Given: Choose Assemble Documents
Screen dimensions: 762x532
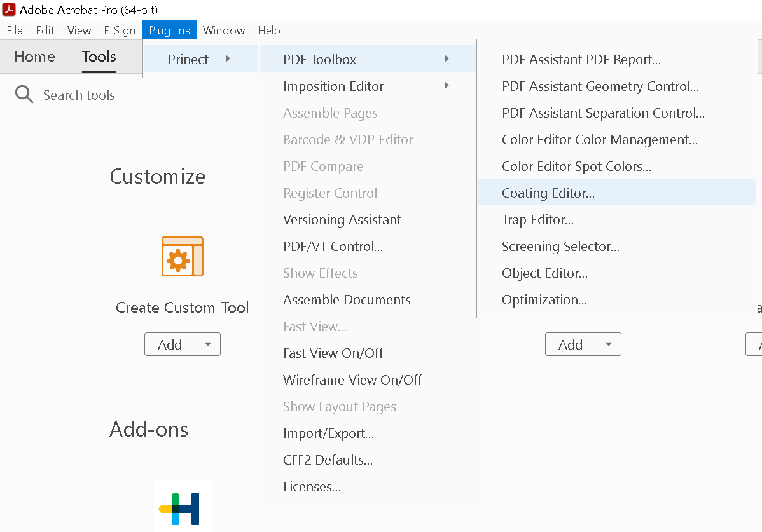Looking at the screenshot, I should tap(368, 299).
